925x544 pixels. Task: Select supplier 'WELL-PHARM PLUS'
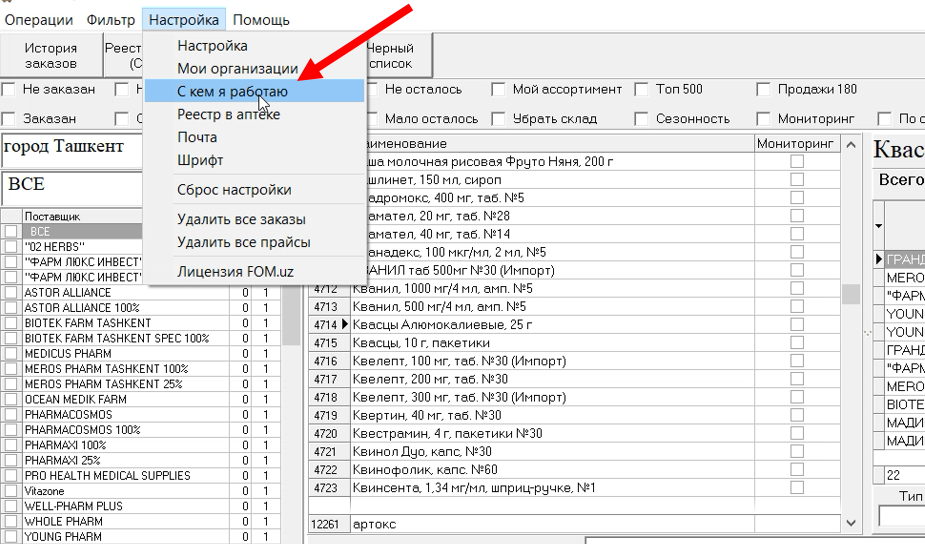point(126,506)
